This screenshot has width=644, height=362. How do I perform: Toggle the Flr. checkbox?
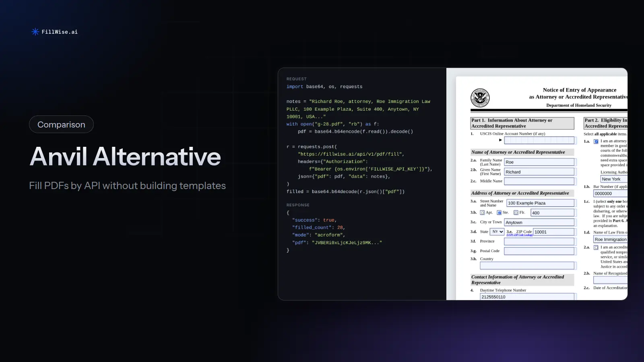click(x=516, y=212)
